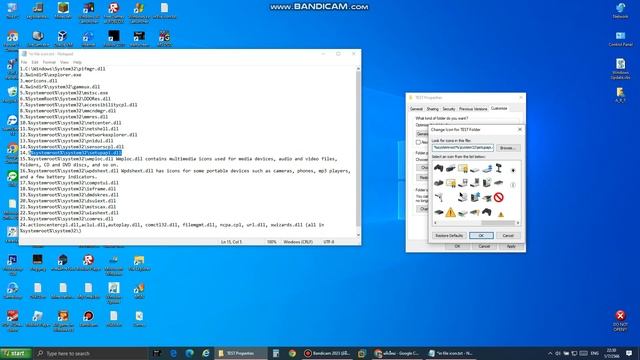640x360 pixels.
Task: Select the large yellow warning triangle icon
Action: click(450, 212)
